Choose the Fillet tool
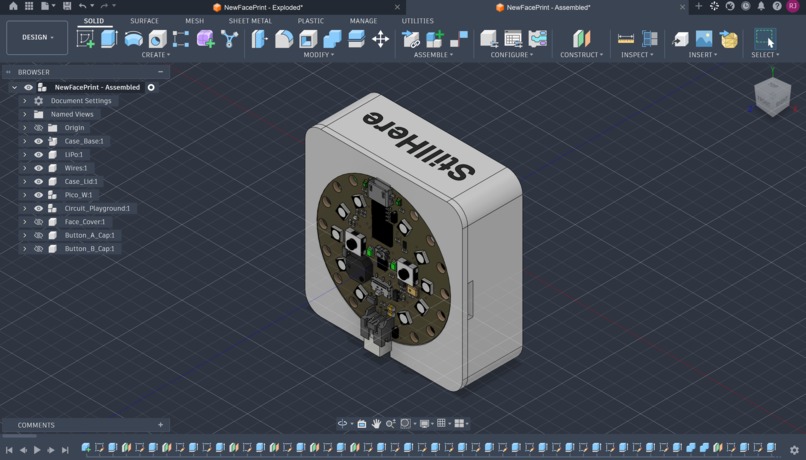 (284, 39)
